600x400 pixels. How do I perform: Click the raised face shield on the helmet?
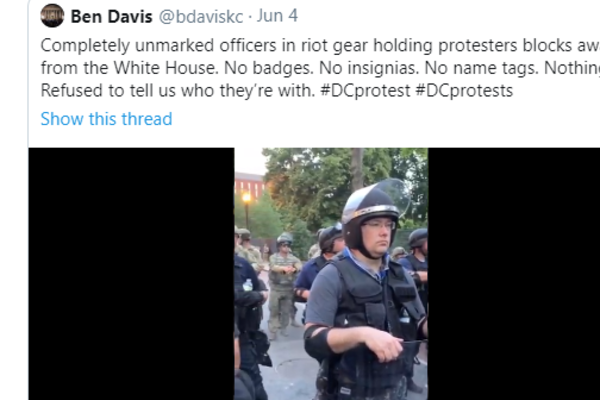tap(391, 198)
